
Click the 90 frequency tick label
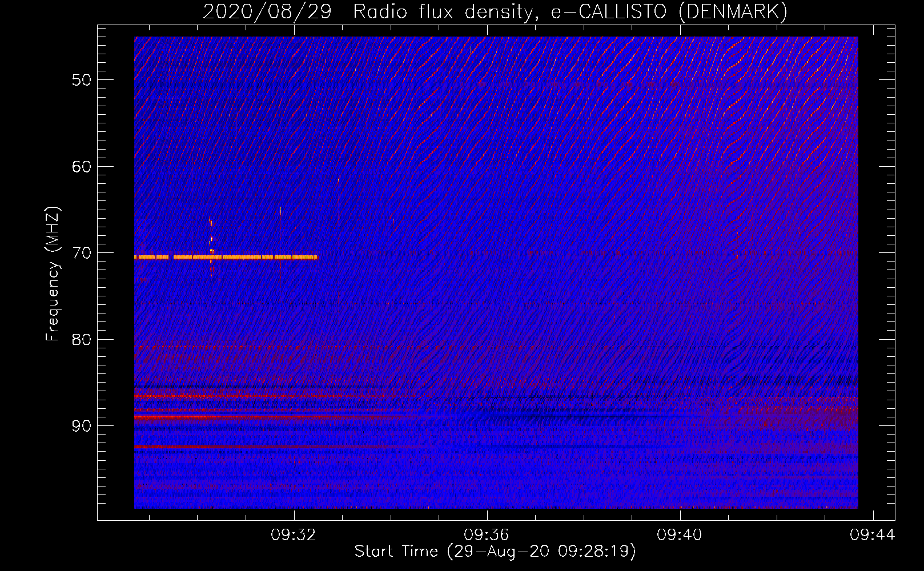[82, 426]
